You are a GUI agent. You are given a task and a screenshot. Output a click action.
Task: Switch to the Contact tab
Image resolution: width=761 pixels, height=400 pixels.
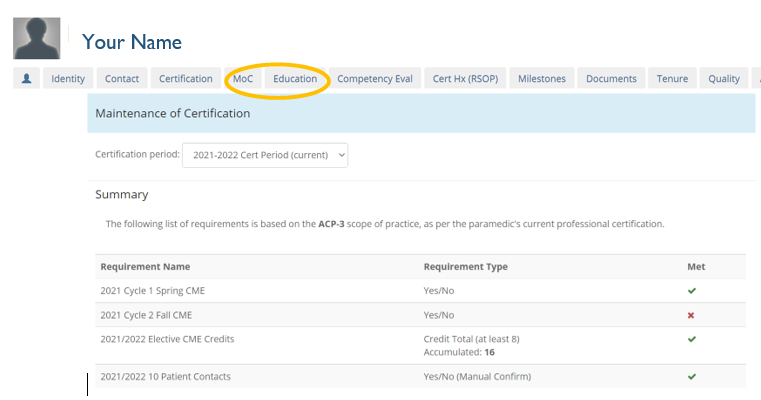[122, 79]
